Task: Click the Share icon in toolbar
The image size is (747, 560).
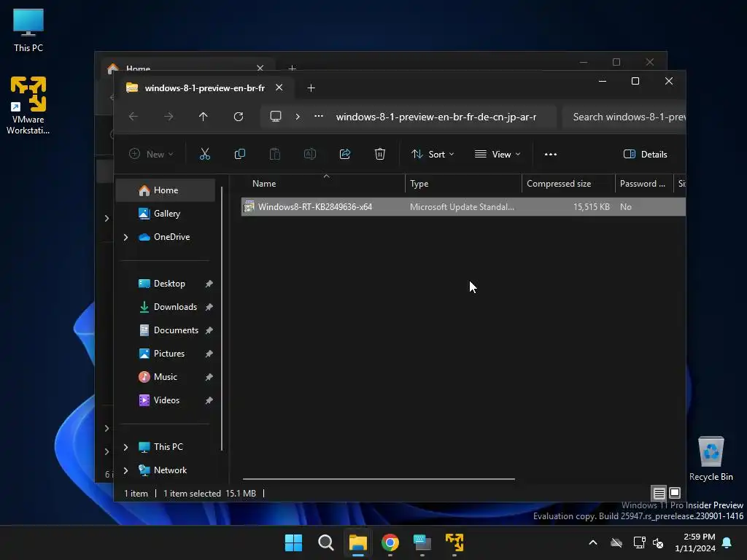Action: [x=345, y=154]
